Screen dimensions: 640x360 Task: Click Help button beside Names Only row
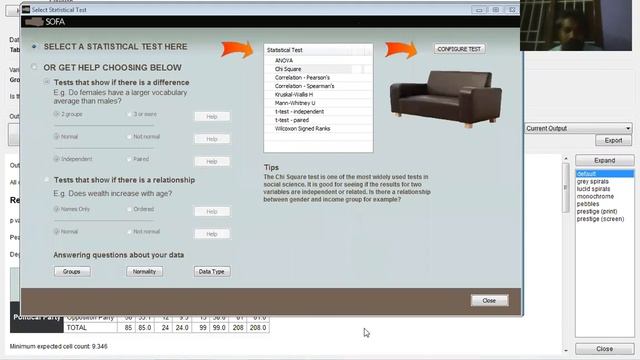(212, 211)
